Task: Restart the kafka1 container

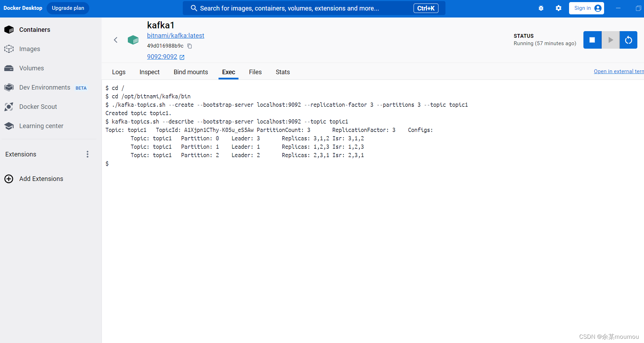Action: 629,40
